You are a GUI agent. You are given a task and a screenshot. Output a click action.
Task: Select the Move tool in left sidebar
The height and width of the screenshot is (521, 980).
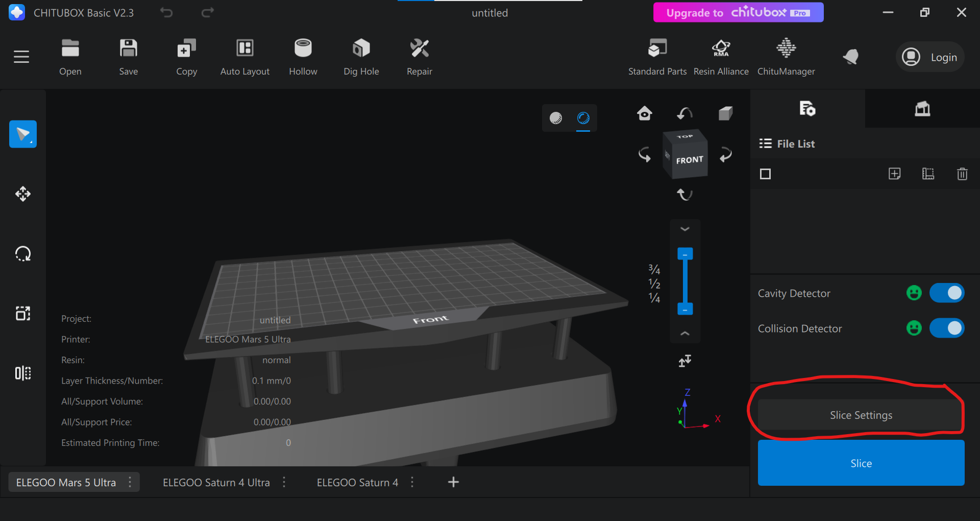[23, 194]
